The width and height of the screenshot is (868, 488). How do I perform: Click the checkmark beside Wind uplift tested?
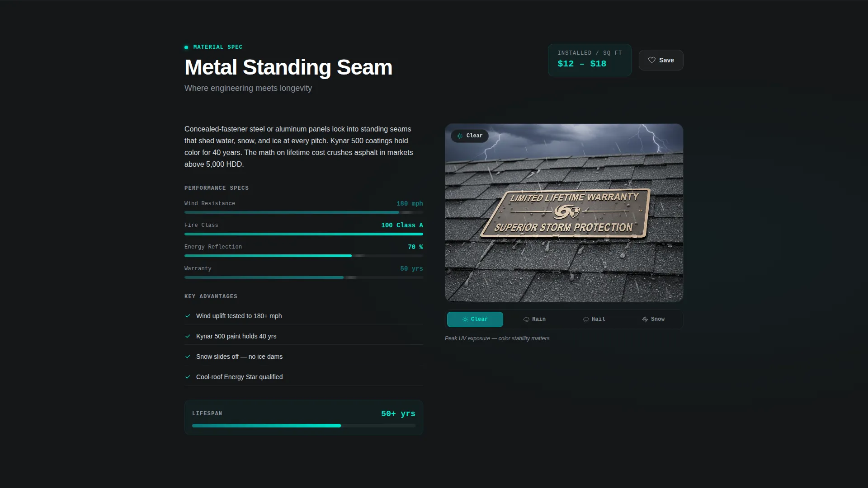[188, 316]
